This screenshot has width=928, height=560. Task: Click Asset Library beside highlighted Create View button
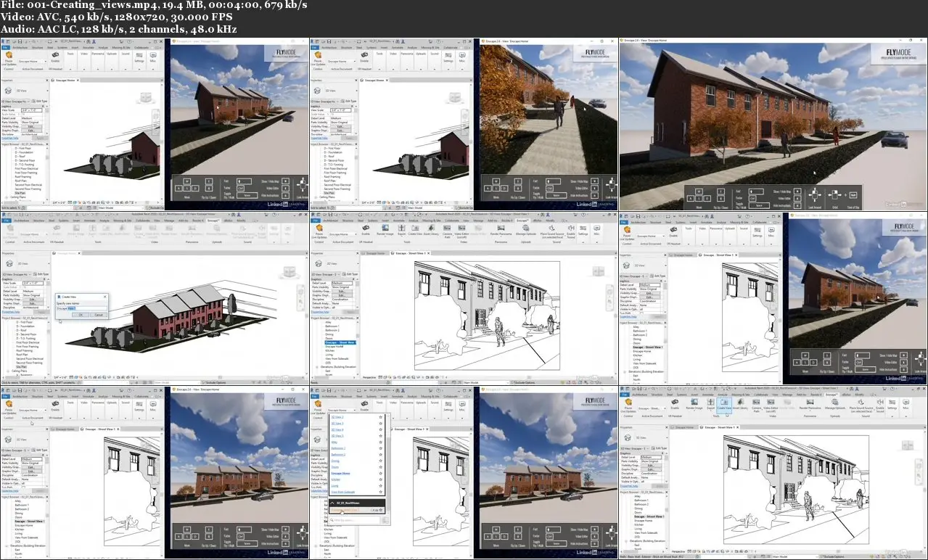pyautogui.click(x=740, y=403)
